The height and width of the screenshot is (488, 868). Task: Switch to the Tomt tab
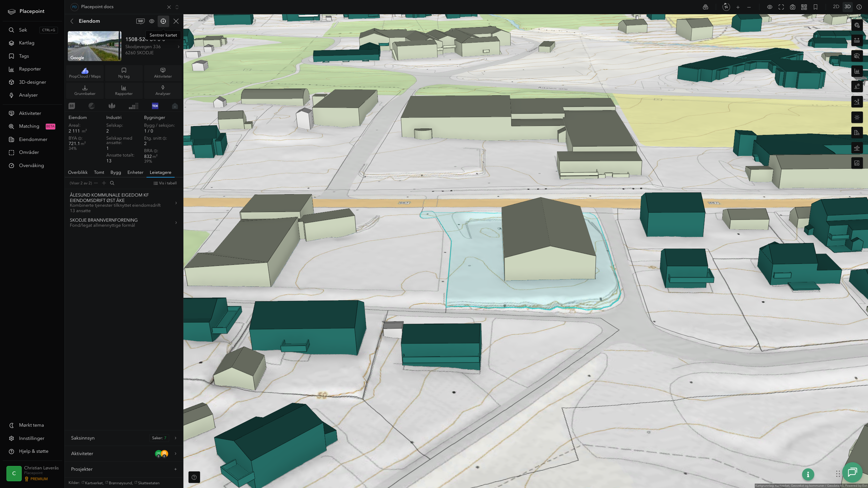[99, 172]
